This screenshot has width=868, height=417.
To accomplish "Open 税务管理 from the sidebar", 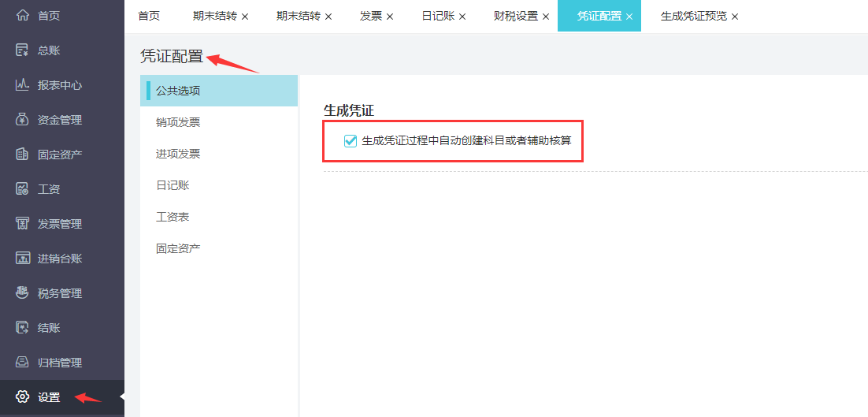I will pos(62,293).
